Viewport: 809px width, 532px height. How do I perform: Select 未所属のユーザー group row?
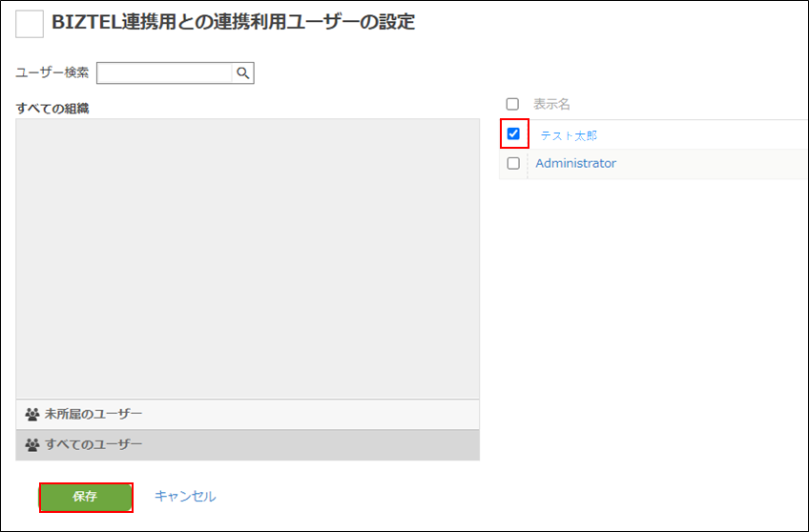(x=248, y=414)
